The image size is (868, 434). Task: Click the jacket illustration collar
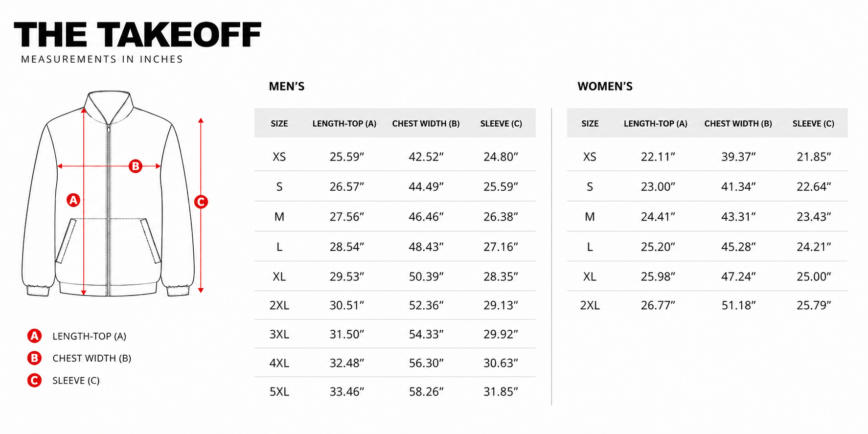[109, 105]
